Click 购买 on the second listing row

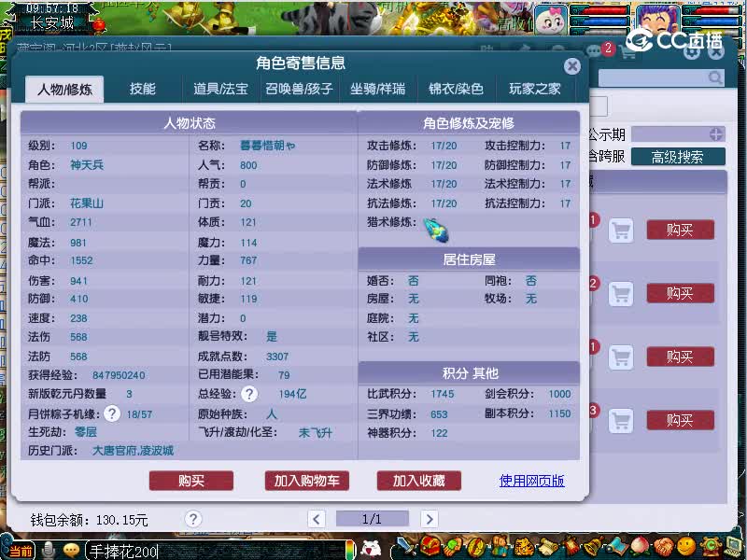point(680,293)
